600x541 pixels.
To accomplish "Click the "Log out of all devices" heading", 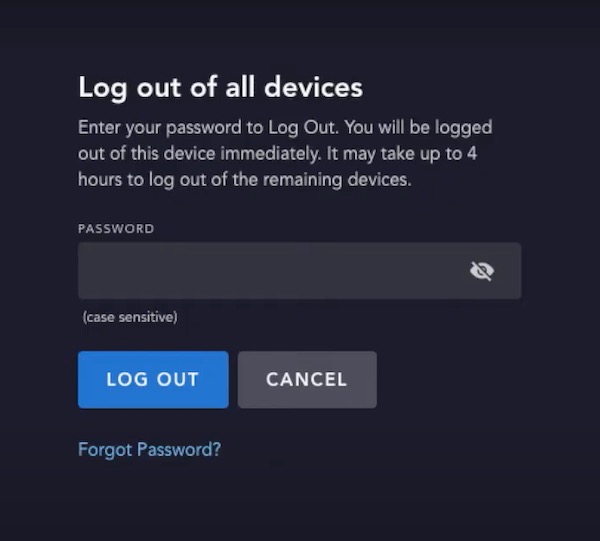I will [x=220, y=88].
